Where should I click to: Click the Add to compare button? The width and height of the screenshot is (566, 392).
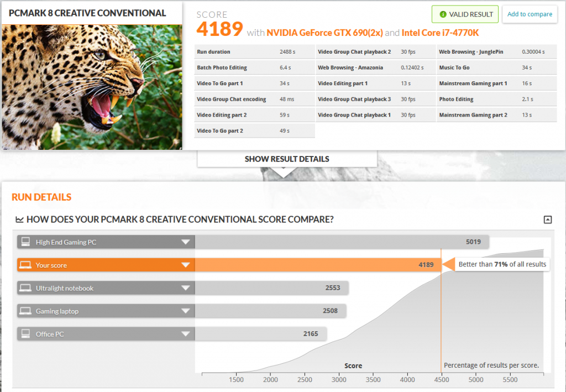[x=530, y=14]
